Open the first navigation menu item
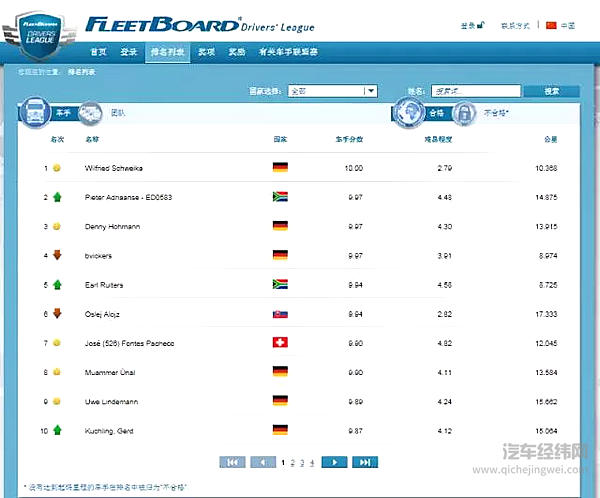 (x=98, y=52)
